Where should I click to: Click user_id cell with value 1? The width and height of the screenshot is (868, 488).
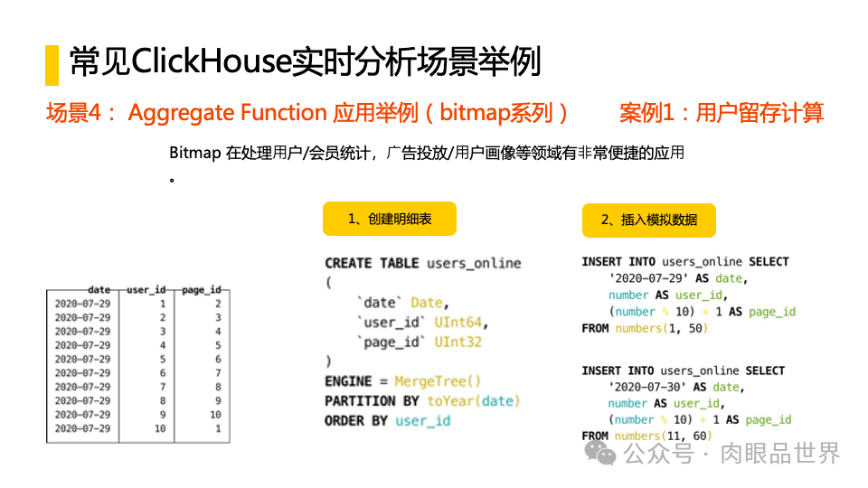(163, 304)
